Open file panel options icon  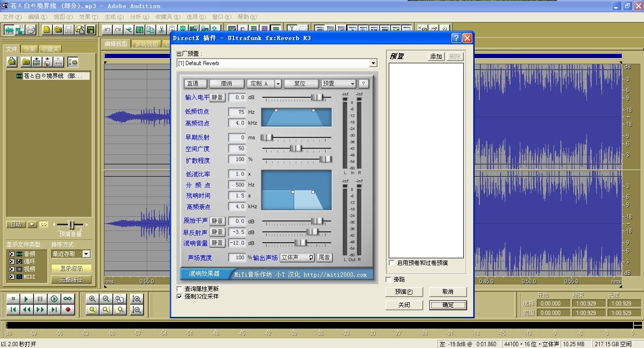[x=73, y=62]
